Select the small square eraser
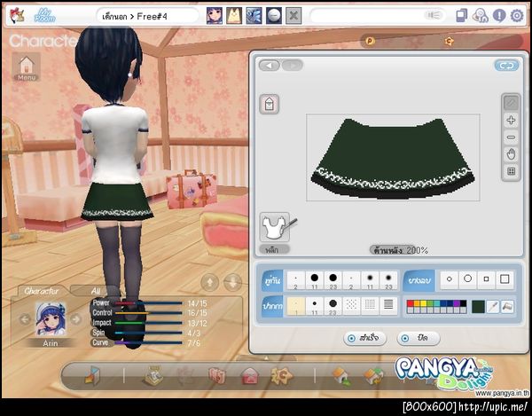Screen dimensions: 532x416 [486, 279]
